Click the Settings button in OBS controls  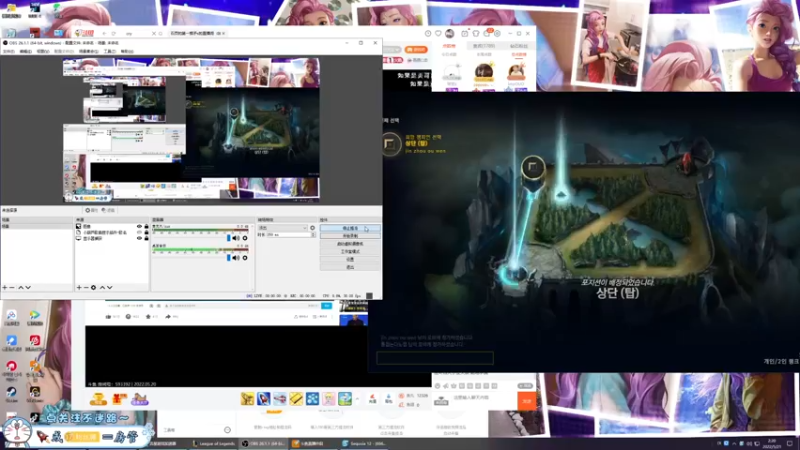(350, 259)
